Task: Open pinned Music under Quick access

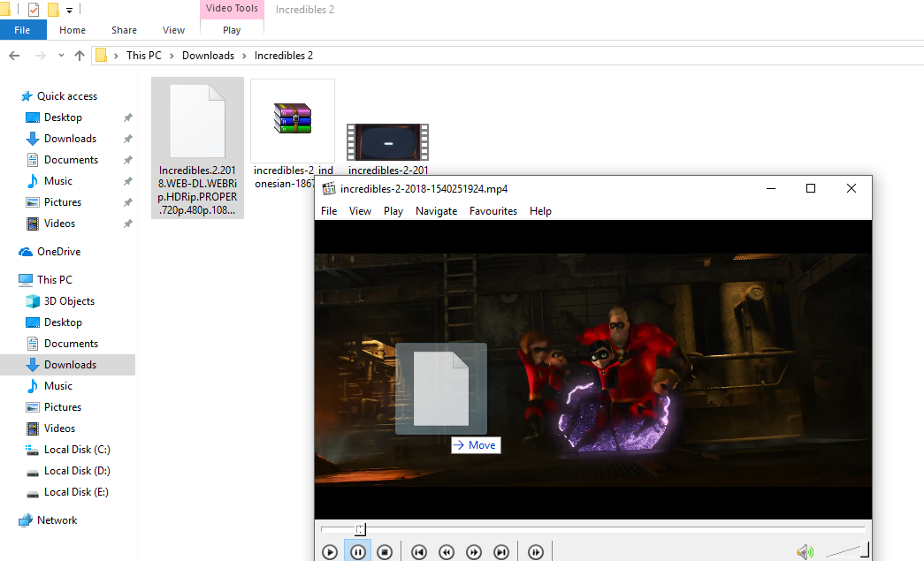Action: point(58,181)
